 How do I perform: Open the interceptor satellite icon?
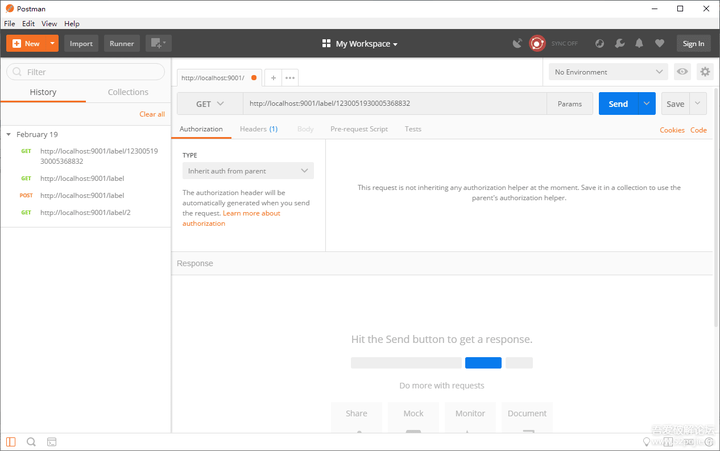pyautogui.click(x=518, y=44)
